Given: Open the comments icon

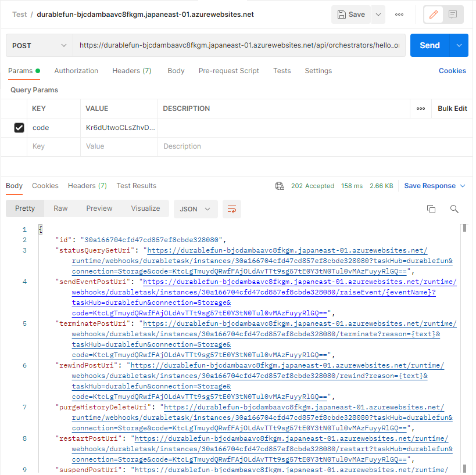Looking at the screenshot, I should (x=453, y=15).
